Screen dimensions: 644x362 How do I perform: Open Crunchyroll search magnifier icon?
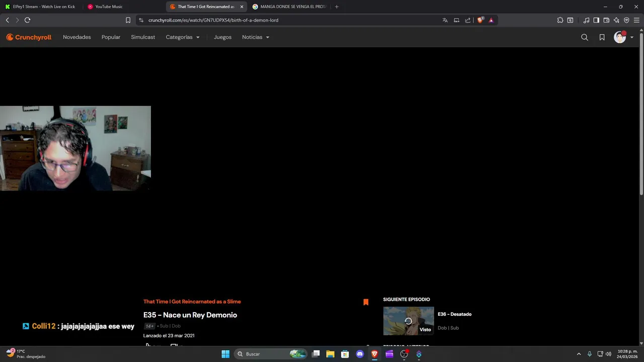click(x=585, y=37)
